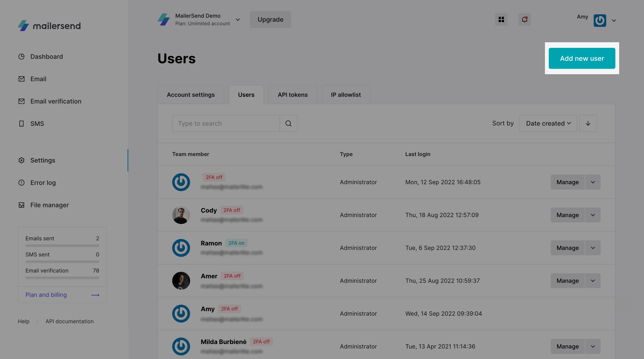Click the Error log alert icon

tap(21, 183)
